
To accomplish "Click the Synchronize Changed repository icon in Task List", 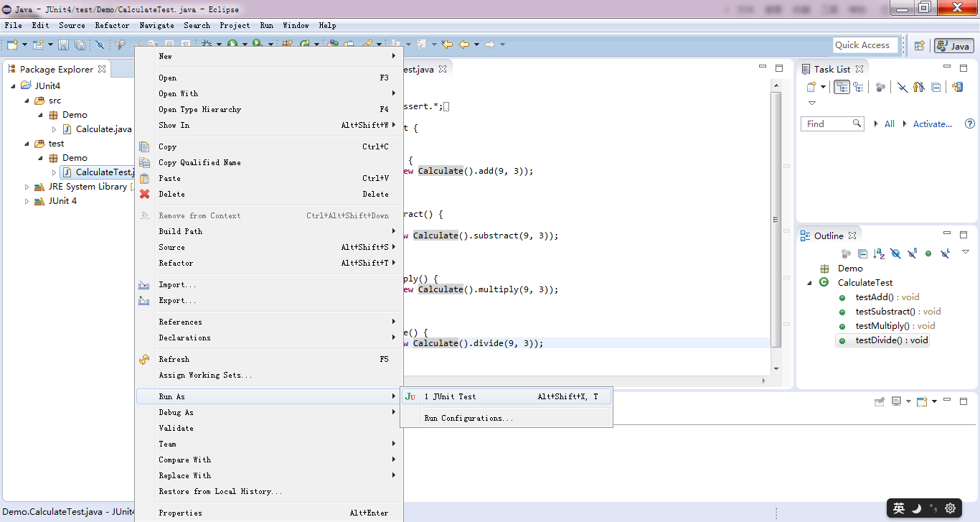I will click(956, 87).
